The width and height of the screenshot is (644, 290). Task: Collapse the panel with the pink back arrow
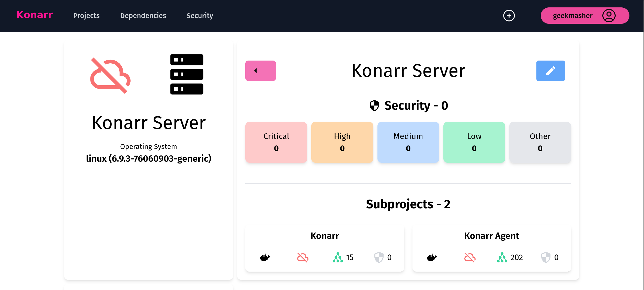click(x=260, y=71)
